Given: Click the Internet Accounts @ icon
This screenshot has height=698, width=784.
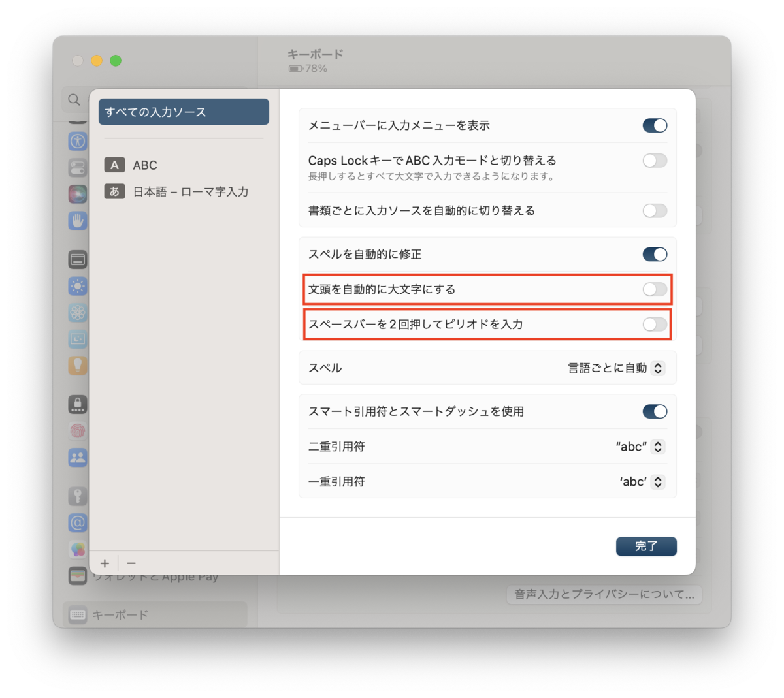Looking at the screenshot, I should point(78,523).
